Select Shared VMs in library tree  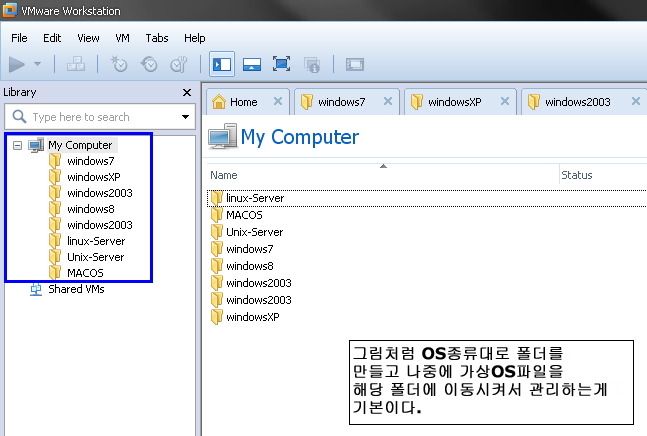click(x=76, y=289)
